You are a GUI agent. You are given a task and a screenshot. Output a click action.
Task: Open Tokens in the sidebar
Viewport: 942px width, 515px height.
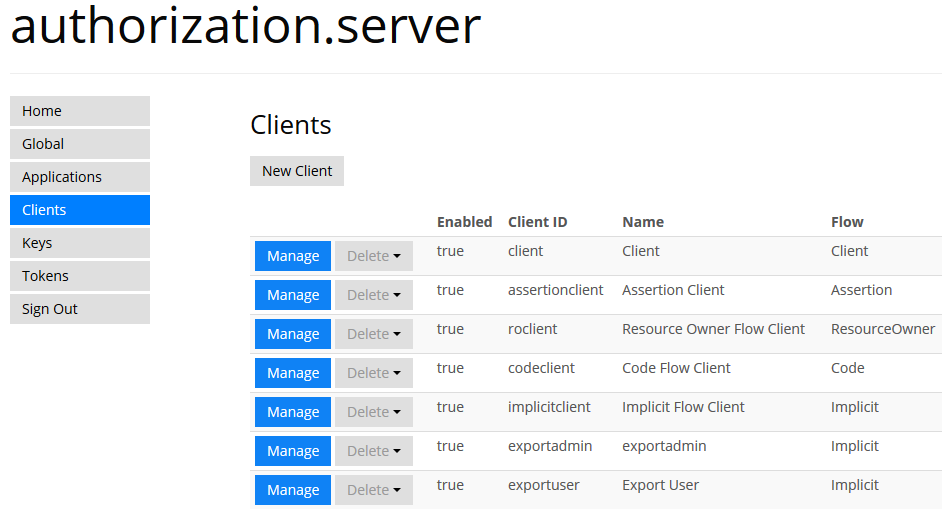coord(80,276)
